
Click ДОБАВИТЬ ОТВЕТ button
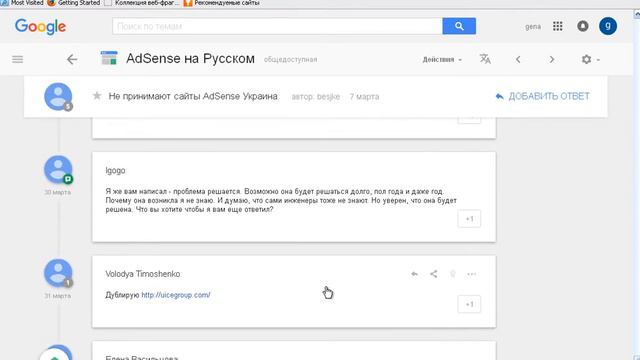point(542,96)
